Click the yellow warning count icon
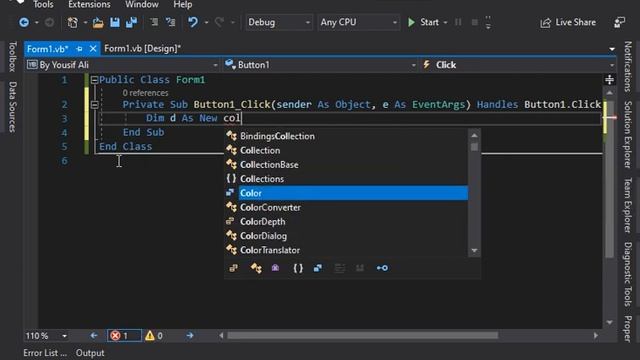The height and width of the screenshot is (360, 640). pos(150,336)
